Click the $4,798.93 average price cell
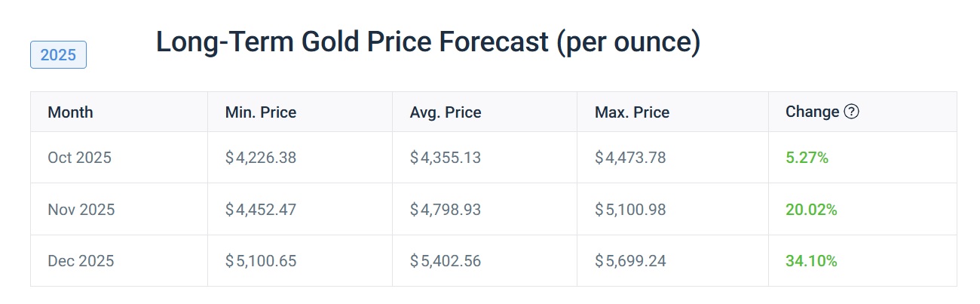The width and height of the screenshot is (980, 304). pos(446,210)
